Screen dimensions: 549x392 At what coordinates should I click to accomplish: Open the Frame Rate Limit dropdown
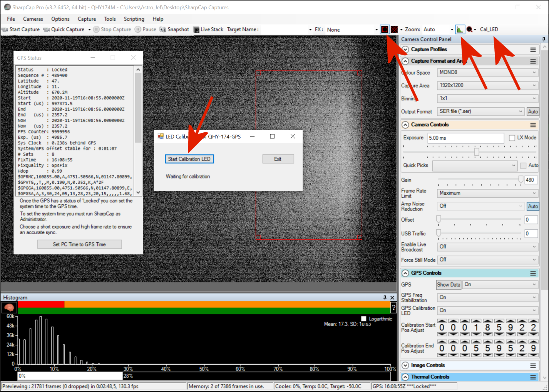(487, 193)
